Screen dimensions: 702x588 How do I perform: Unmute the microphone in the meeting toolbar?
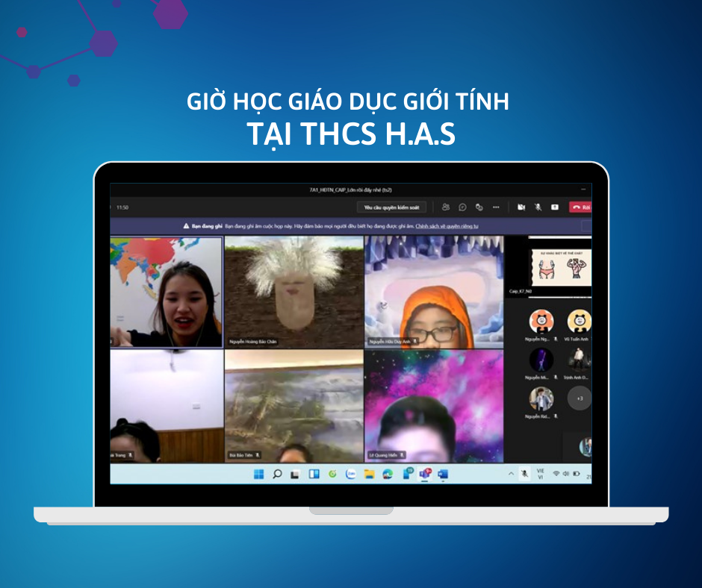[538, 207]
